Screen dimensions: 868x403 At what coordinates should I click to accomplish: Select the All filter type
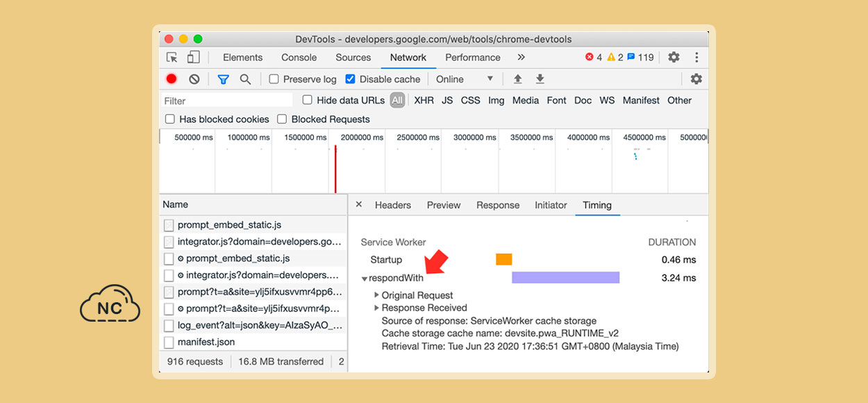tap(397, 100)
